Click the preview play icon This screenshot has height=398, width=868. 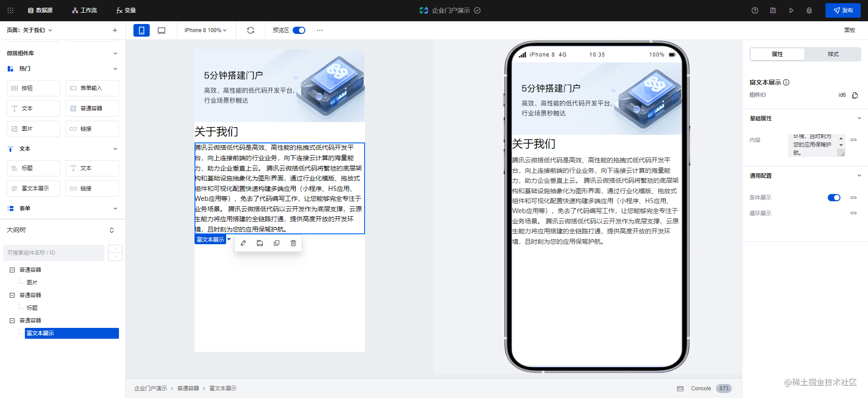point(791,10)
